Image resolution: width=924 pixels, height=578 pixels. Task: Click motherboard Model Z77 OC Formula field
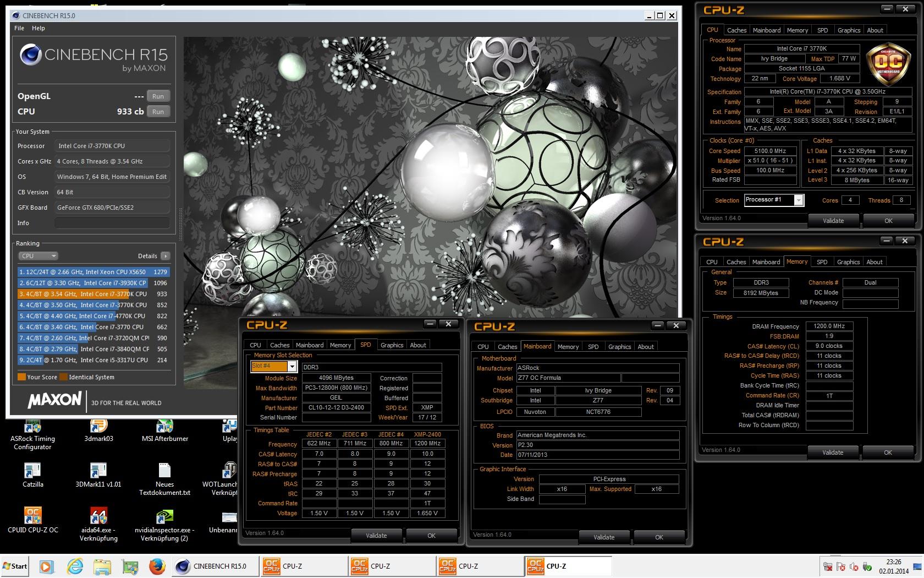(568, 378)
